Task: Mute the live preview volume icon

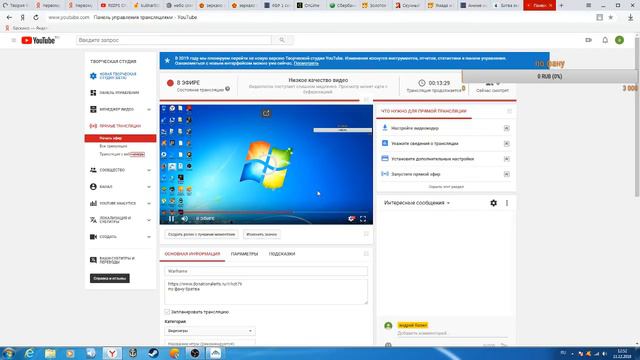Action: pos(184,219)
